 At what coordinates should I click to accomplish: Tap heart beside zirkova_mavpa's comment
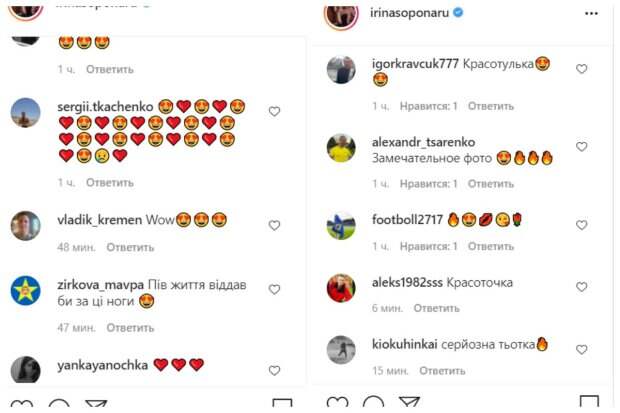point(274,288)
